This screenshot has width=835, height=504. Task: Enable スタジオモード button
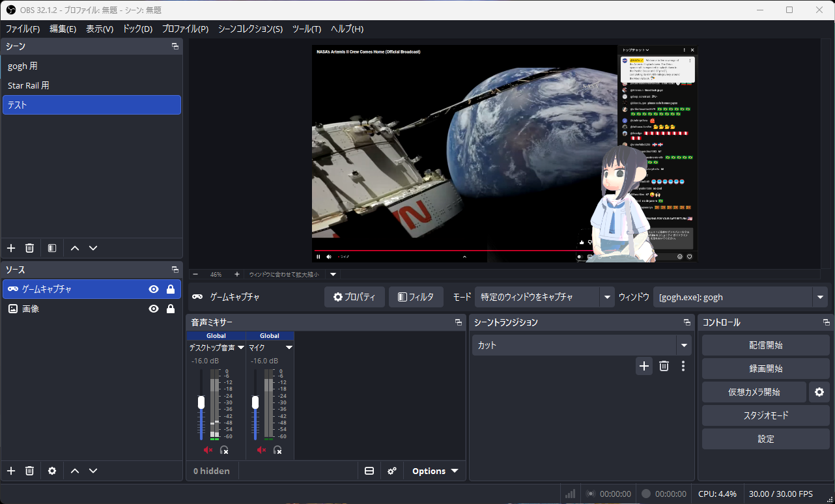coord(766,415)
